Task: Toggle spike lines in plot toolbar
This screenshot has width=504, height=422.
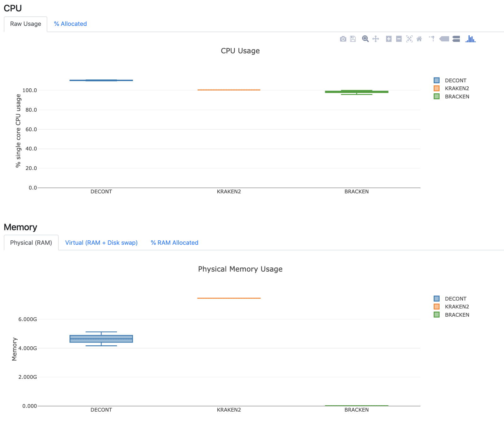Action: point(432,39)
